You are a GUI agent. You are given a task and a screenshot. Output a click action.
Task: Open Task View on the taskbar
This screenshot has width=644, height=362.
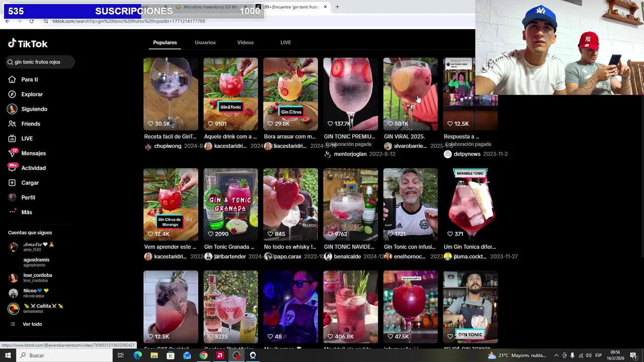pyautogui.click(x=121, y=355)
